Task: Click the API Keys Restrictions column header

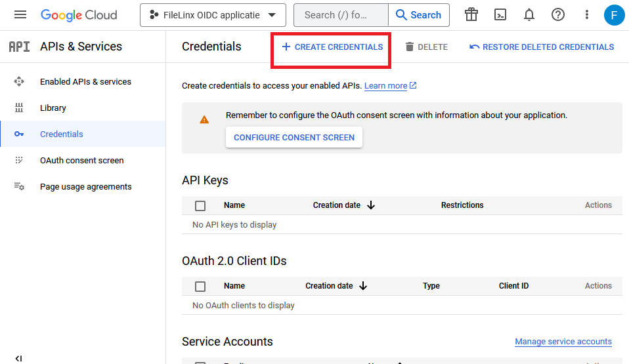Action: (x=462, y=205)
